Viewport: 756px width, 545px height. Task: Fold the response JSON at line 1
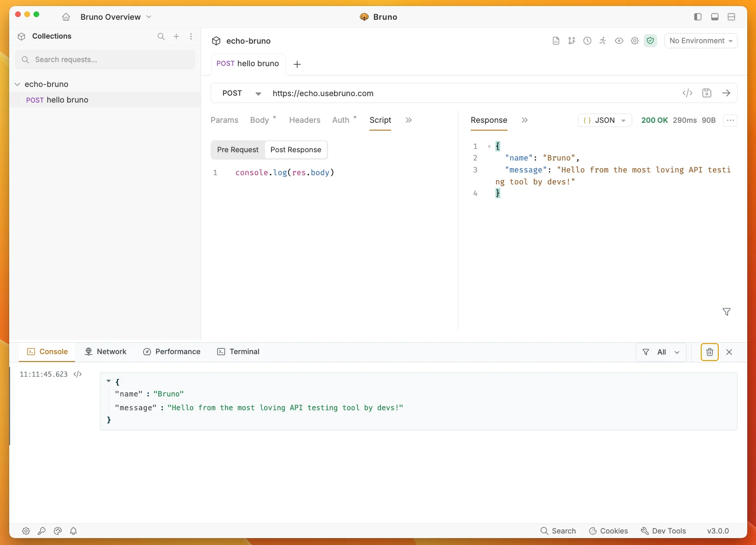tap(489, 147)
